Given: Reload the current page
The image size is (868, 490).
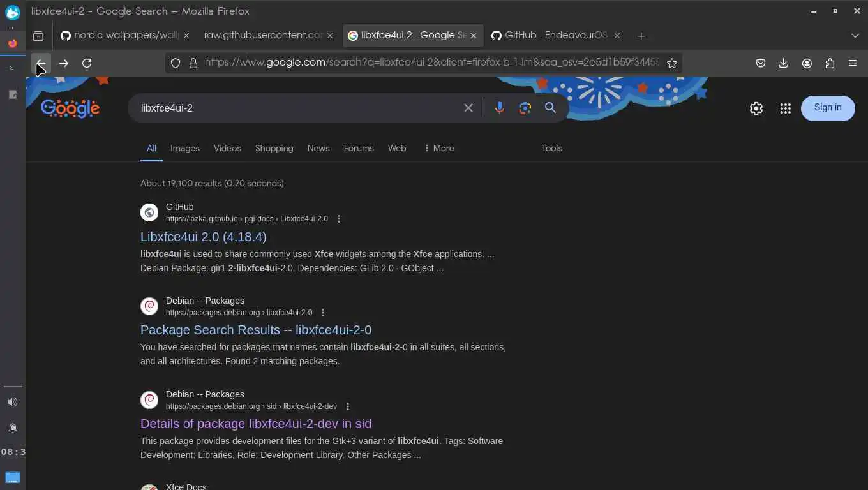Looking at the screenshot, I should [x=87, y=63].
